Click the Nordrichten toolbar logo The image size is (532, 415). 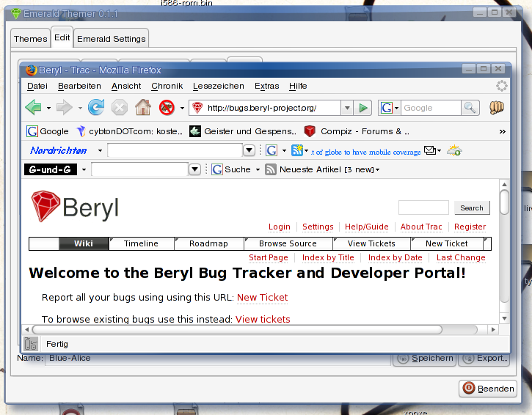pos(59,150)
